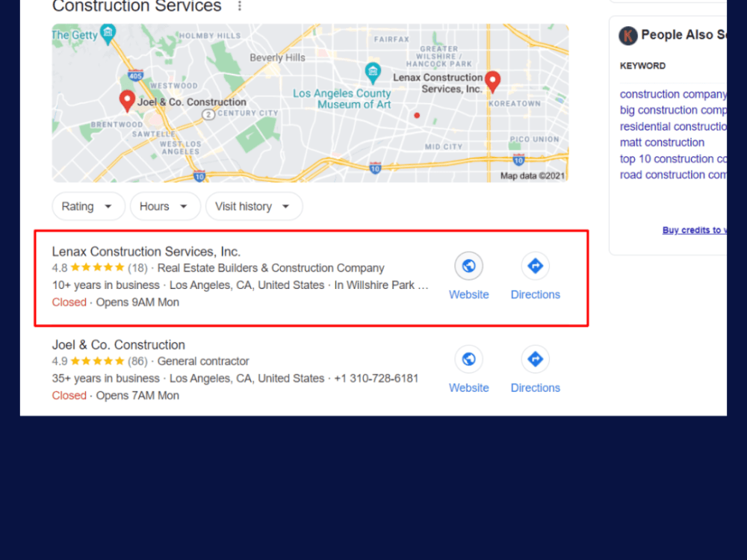Select the LA County Museum of Art marker
This screenshot has height=560, width=747.
(x=373, y=73)
